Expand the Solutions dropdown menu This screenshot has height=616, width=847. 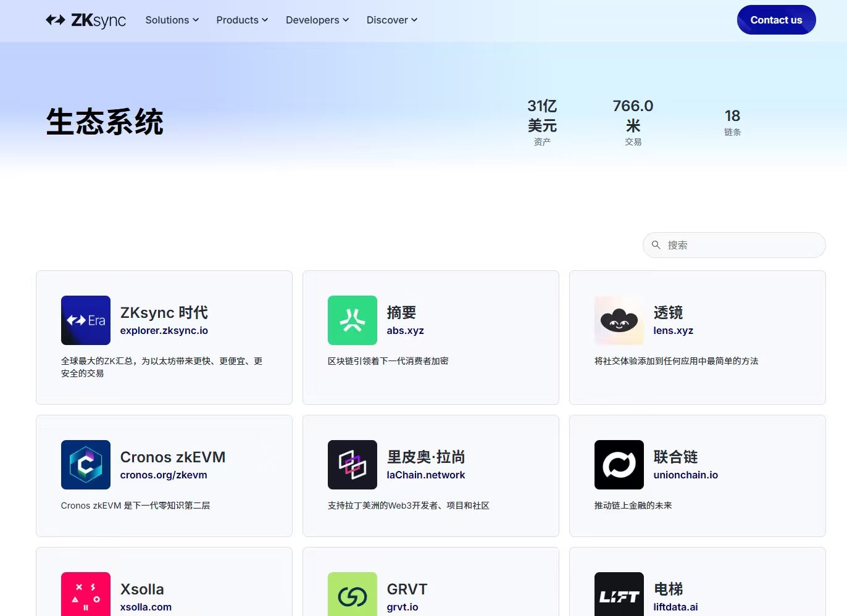coord(172,20)
